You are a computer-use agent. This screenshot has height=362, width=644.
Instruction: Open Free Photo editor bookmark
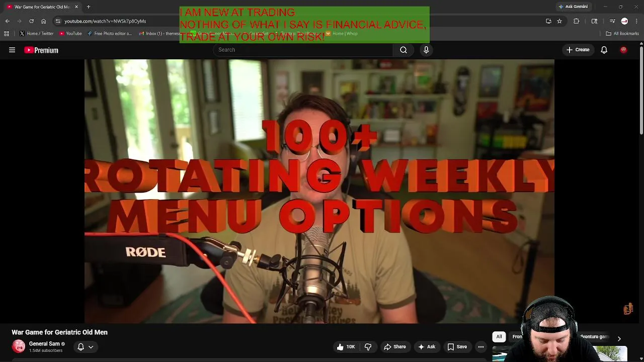click(109, 34)
